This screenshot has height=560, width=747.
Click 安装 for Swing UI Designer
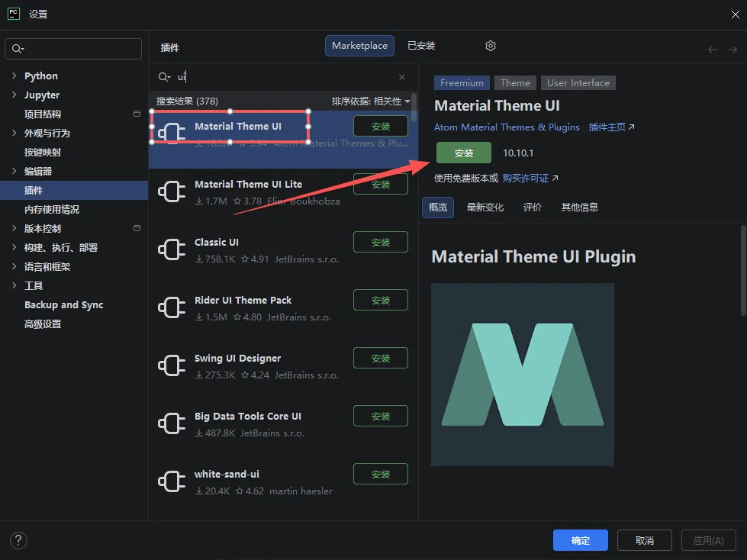tap(381, 358)
